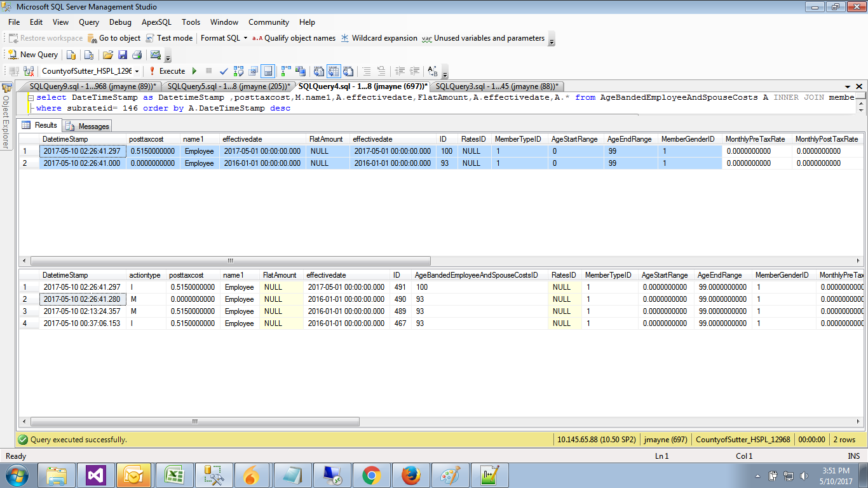Click Unused variables and parameters
Screen dimensions: 868x488
pos(483,38)
